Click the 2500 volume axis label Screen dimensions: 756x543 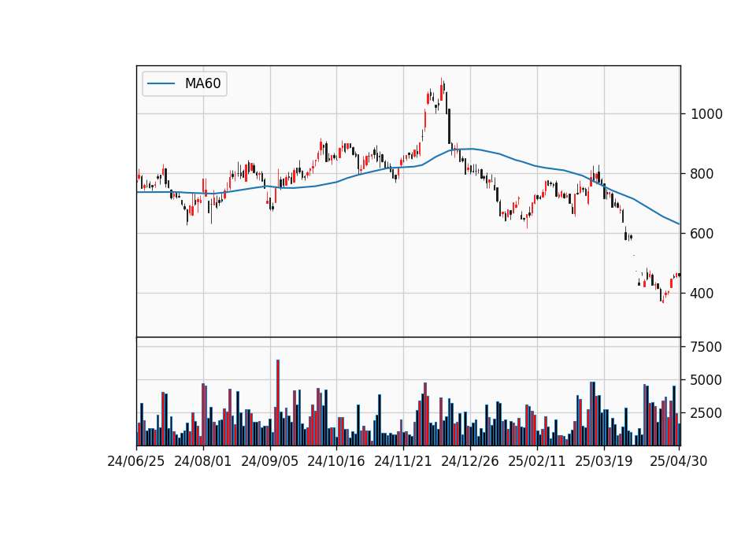706,413
